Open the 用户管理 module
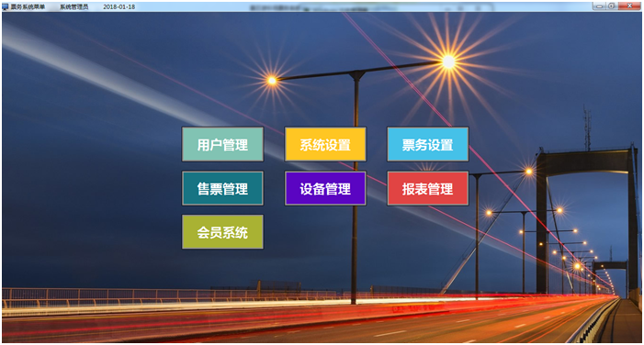This screenshot has width=644, height=345. click(222, 144)
